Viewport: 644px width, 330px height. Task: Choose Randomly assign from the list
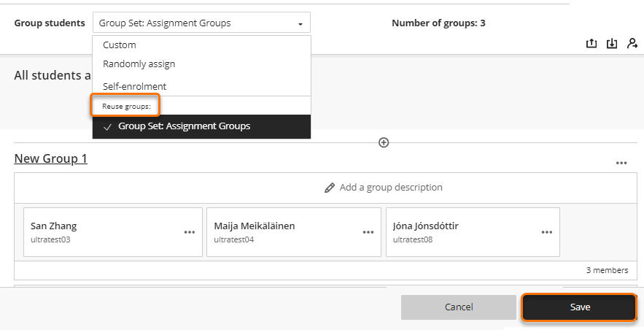click(x=139, y=64)
